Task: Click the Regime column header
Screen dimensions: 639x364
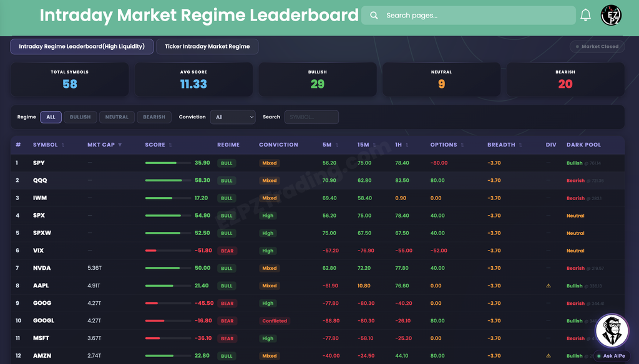Action: pyautogui.click(x=228, y=145)
